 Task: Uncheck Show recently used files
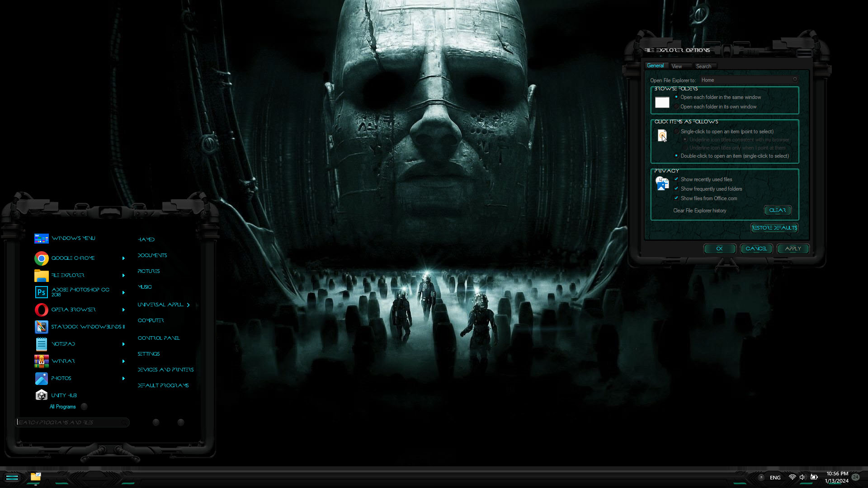point(676,179)
